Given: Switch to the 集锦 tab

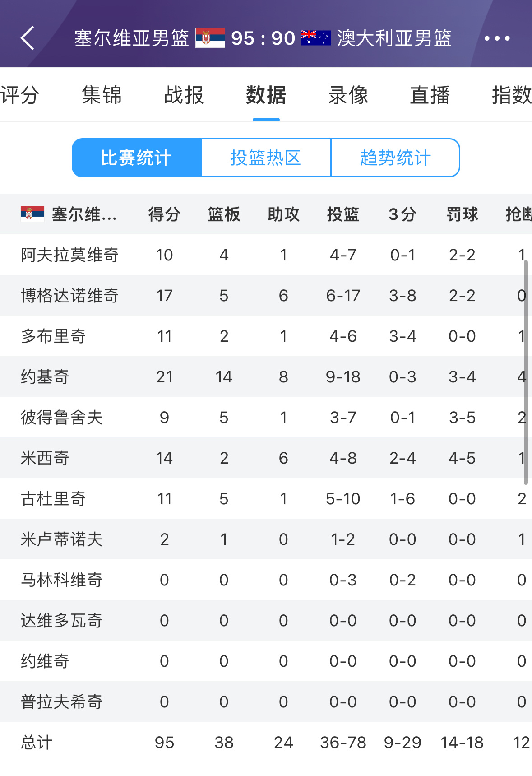Looking at the screenshot, I should (102, 95).
